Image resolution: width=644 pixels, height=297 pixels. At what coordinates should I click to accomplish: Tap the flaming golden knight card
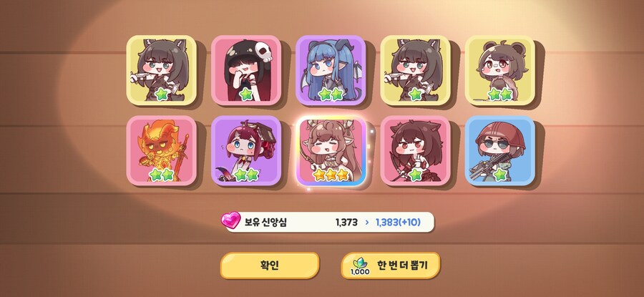pyautogui.click(x=162, y=150)
